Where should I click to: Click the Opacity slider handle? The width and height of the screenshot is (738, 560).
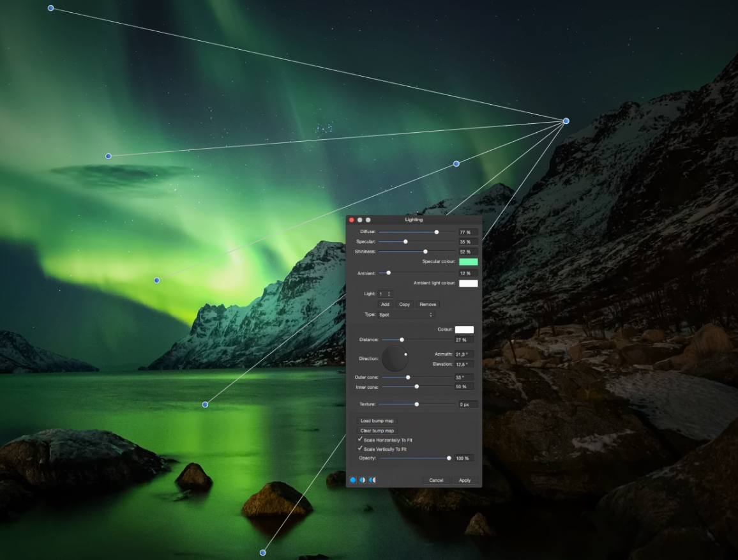[448, 458]
